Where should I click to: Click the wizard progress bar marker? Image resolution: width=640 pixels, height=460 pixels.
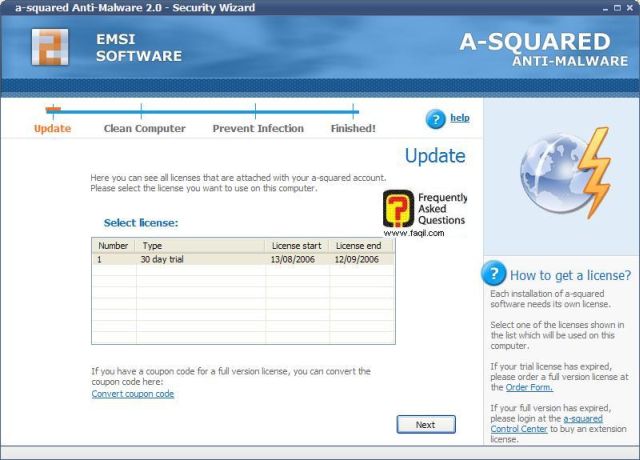53,108
